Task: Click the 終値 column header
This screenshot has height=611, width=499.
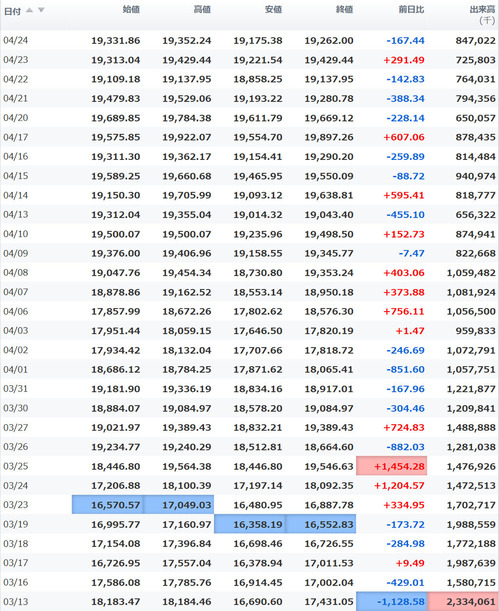Action: 344,9
